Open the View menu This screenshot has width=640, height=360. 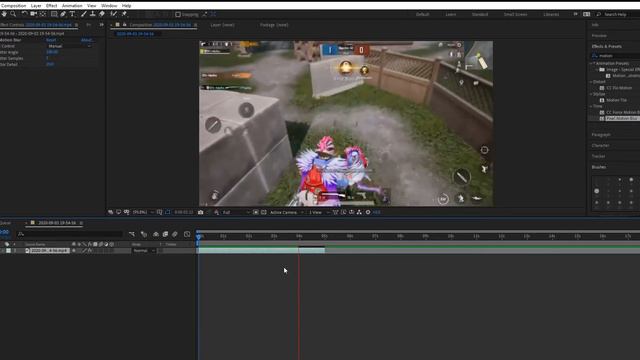tap(91, 6)
